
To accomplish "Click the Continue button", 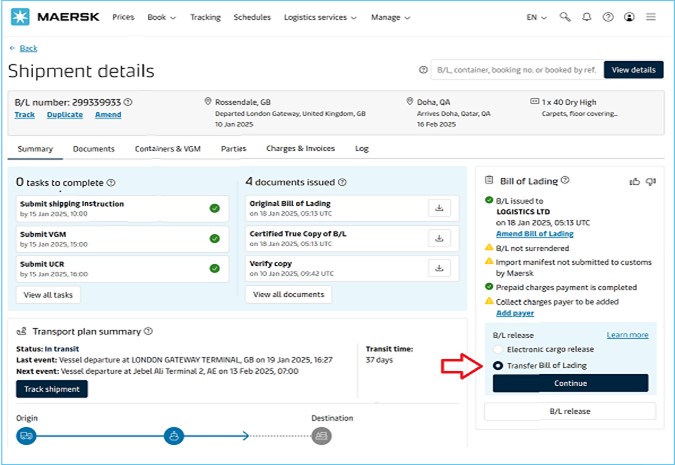I will click(x=570, y=383).
